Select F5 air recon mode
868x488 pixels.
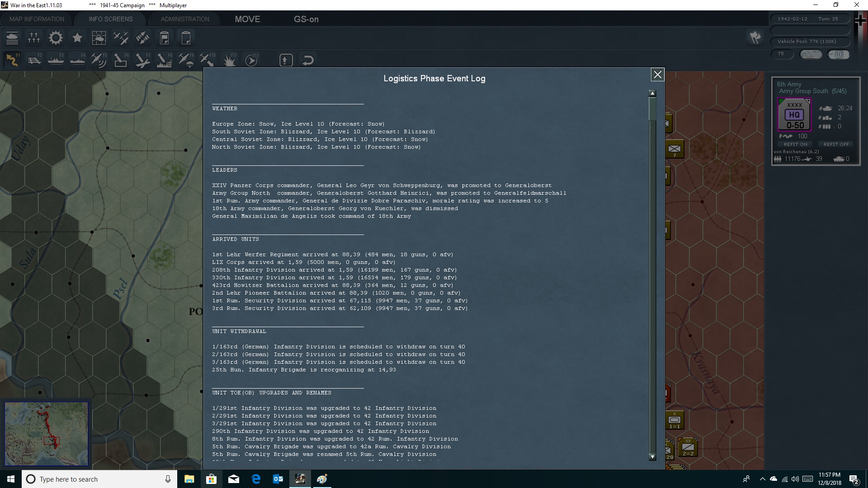(x=99, y=60)
